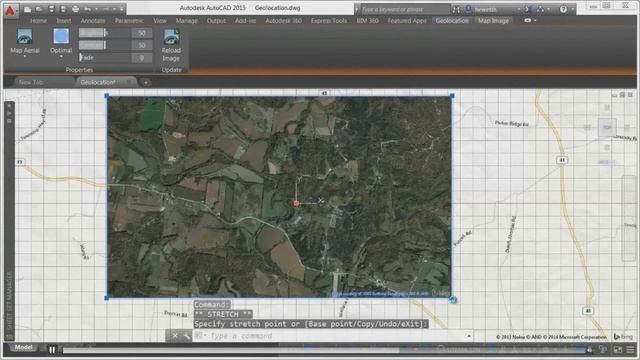The height and width of the screenshot is (360, 640).
Task: Click the Stay Connected triangle icon
Action: 540,9
